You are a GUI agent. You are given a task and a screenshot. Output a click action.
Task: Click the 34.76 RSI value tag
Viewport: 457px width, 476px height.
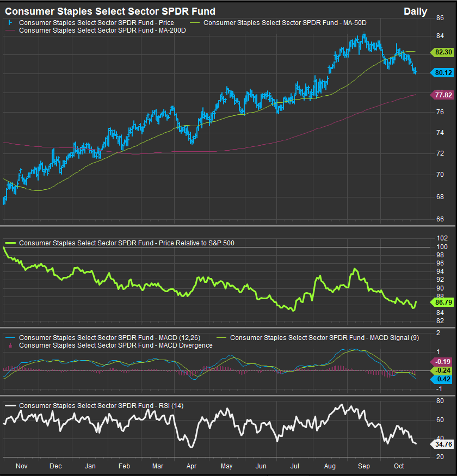coord(442,444)
